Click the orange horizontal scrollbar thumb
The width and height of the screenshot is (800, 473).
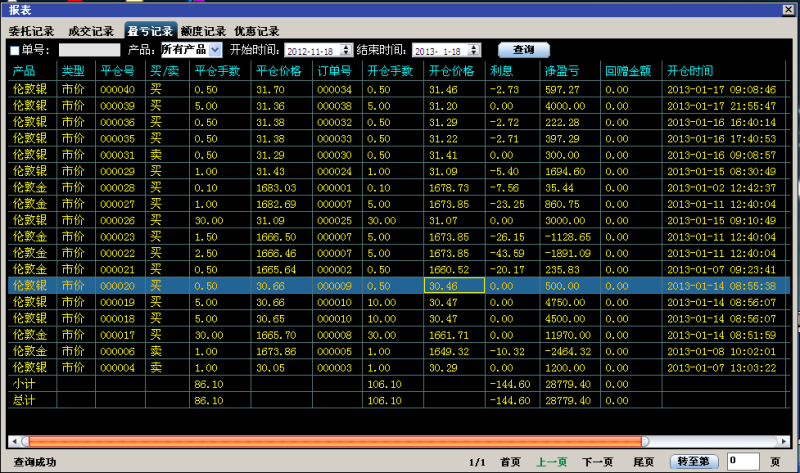tap(330, 441)
